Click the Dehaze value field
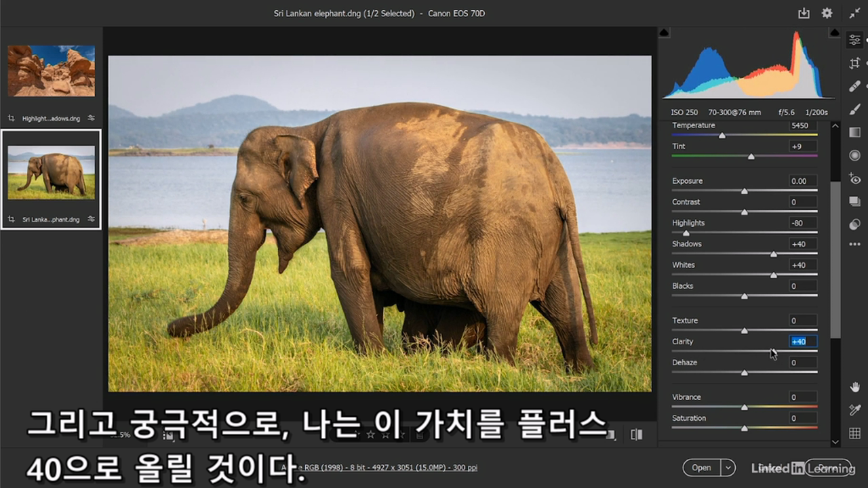The height and width of the screenshot is (488, 868). pos(803,363)
